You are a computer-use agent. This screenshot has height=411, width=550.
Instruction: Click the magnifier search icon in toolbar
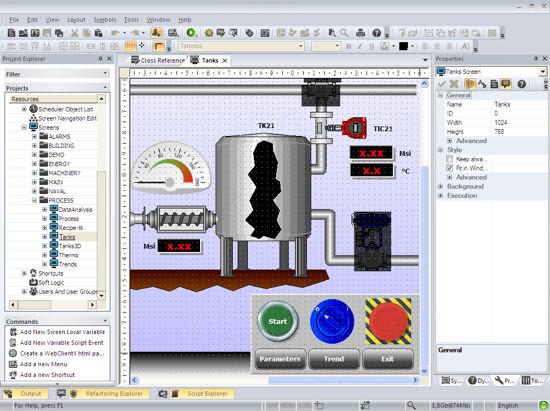click(344, 33)
